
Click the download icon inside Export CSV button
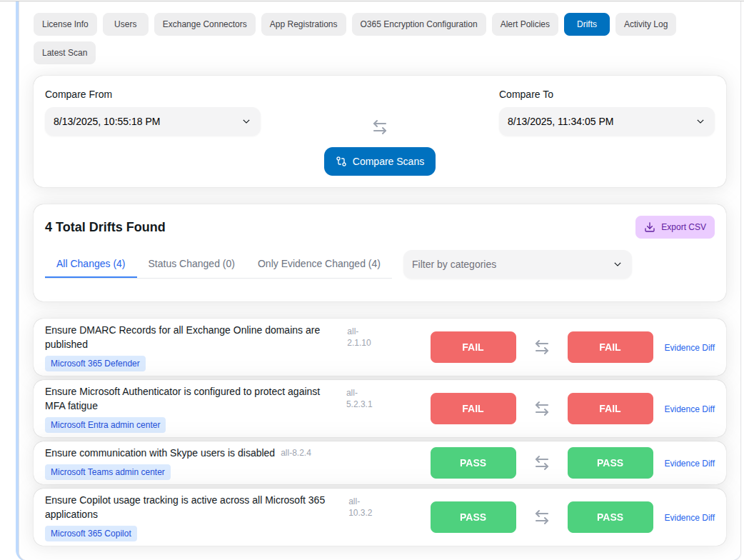click(649, 226)
